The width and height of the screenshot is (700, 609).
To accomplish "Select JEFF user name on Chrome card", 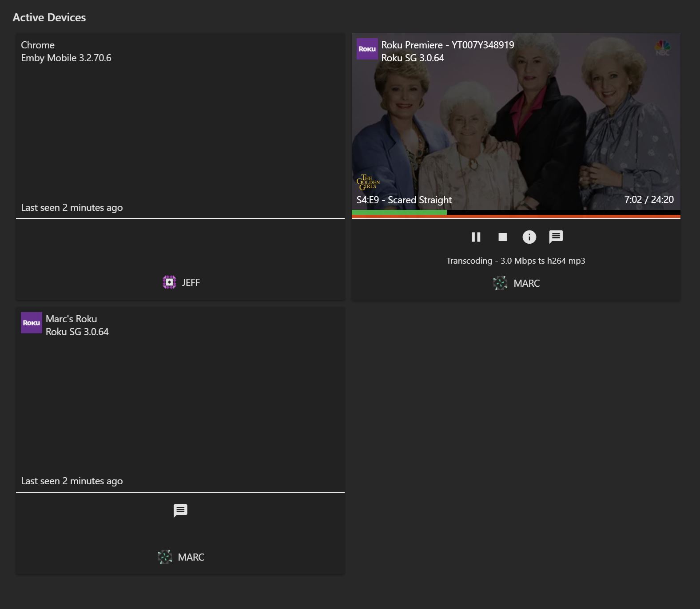I will coord(191,282).
